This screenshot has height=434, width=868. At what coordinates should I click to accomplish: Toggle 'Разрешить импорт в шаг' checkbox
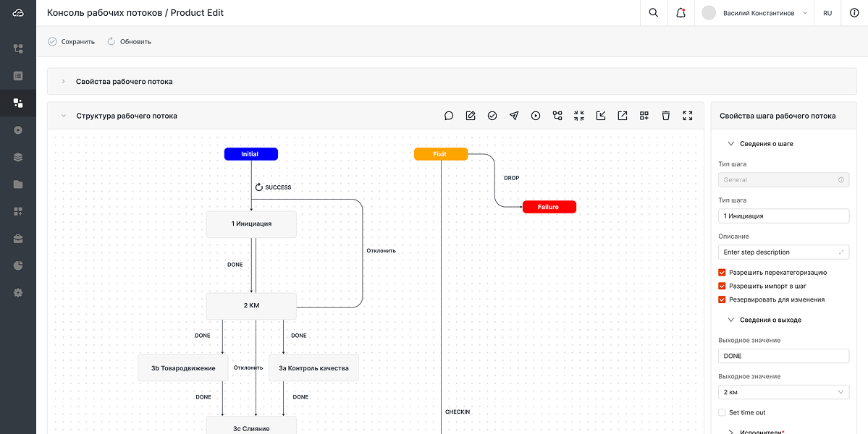[x=722, y=286]
